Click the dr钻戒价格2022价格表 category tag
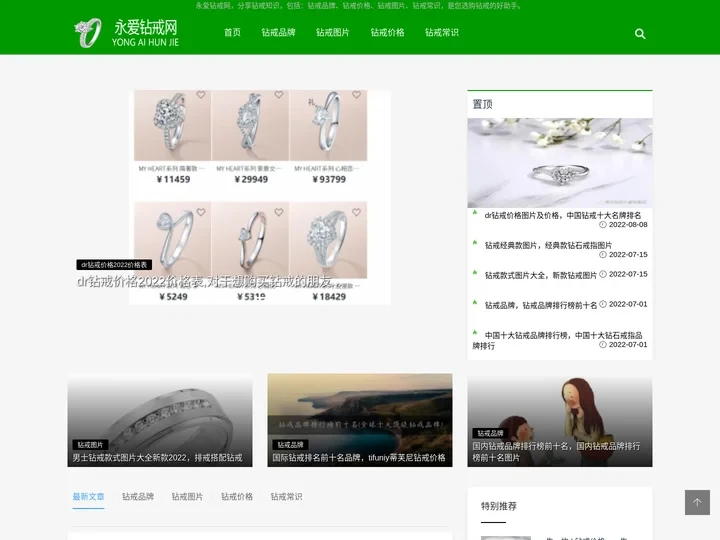 tap(114, 264)
